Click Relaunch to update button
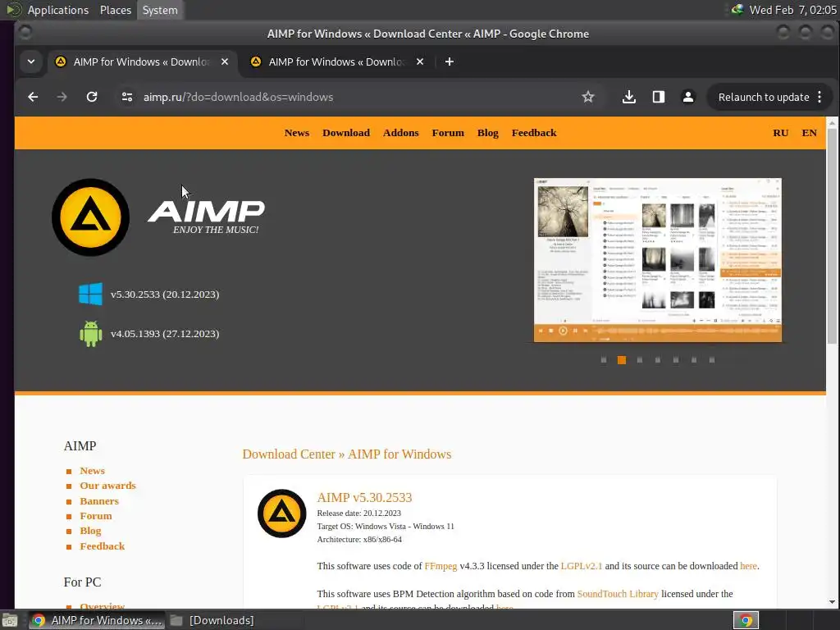This screenshot has height=630, width=840. pyautogui.click(x=764, y=97)
